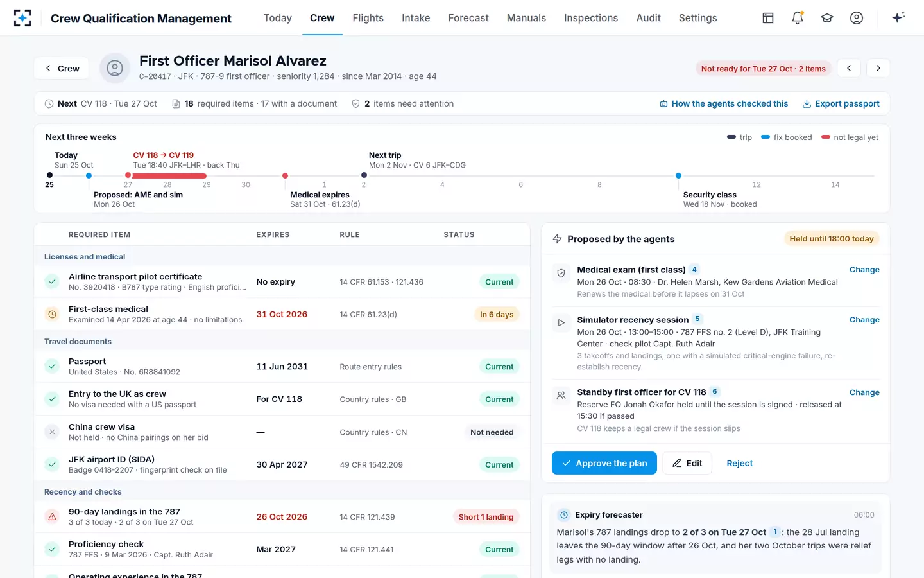Export the crew passport
The image size is (924, 578).
coord(841,103)
